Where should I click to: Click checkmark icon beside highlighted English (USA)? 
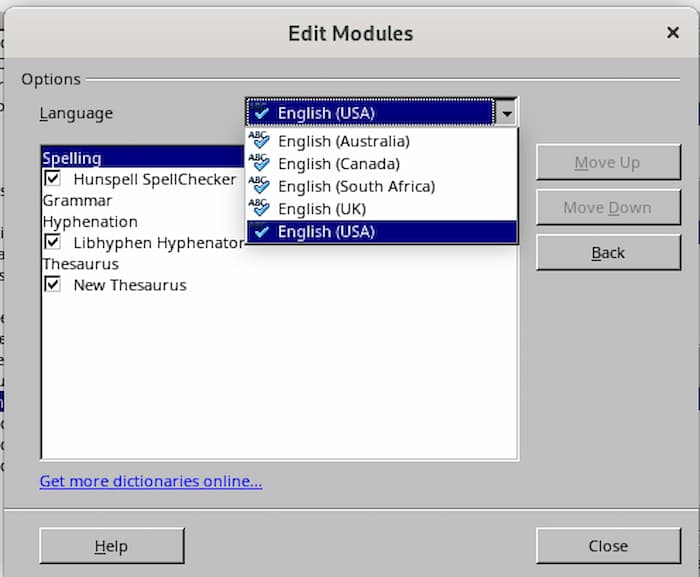pos(261,232)
